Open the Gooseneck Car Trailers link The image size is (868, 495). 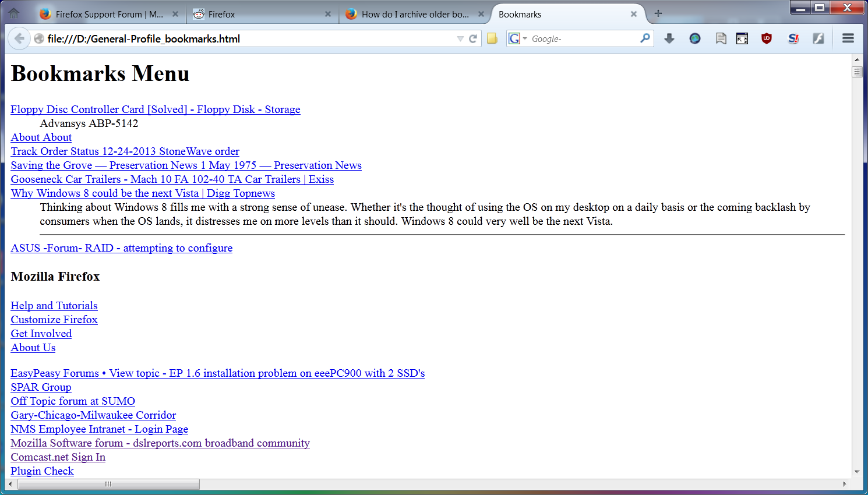(x=172, y=179)
